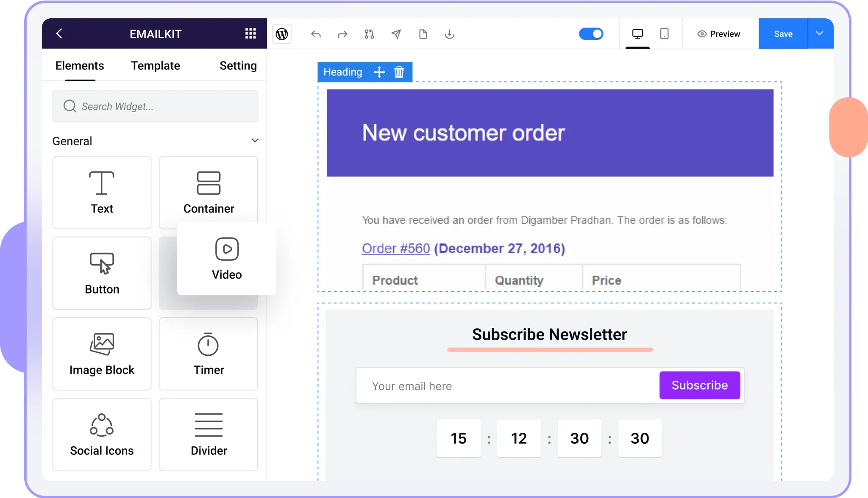Switch to mobile view icon
The image size is (868, 498).
664,33
